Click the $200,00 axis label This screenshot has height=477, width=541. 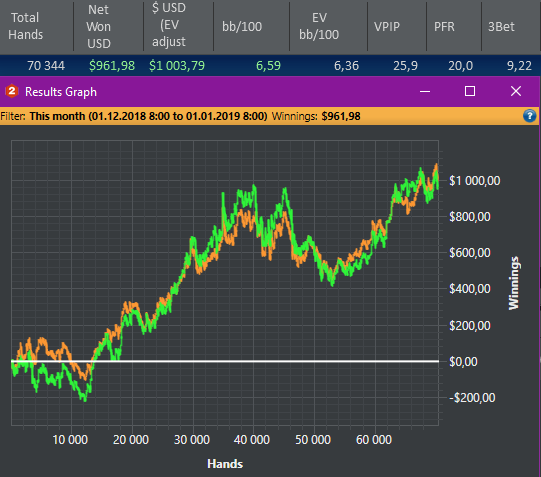(x=470, y=325)
